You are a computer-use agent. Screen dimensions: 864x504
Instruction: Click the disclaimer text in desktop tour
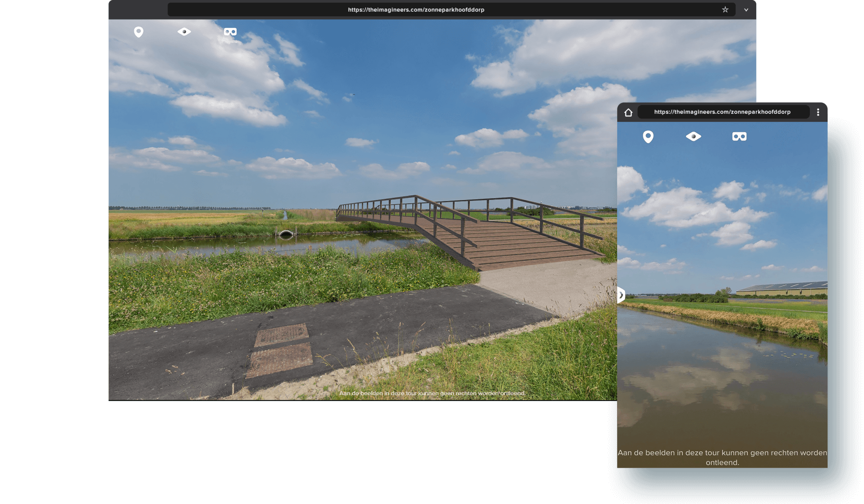point(432,393)
